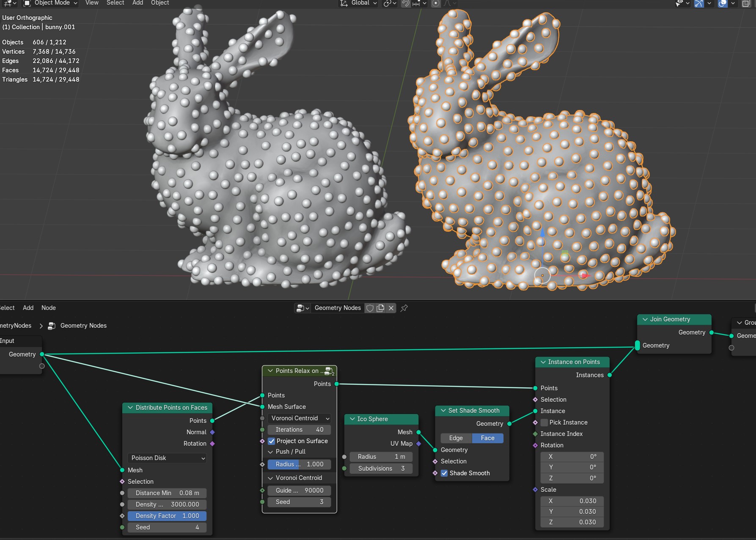Edit the Geometry Nodes tree name field
Image resolution: width=756 pixels, height=540 pixels.
click(x=338, y=308)
